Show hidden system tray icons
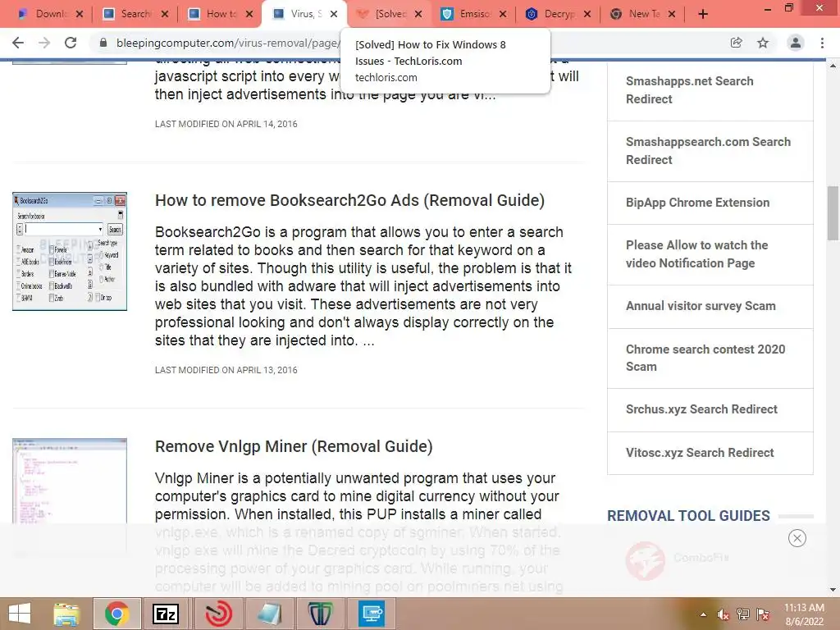The width and height of the screenshot is (840, 630). (703, 614)
